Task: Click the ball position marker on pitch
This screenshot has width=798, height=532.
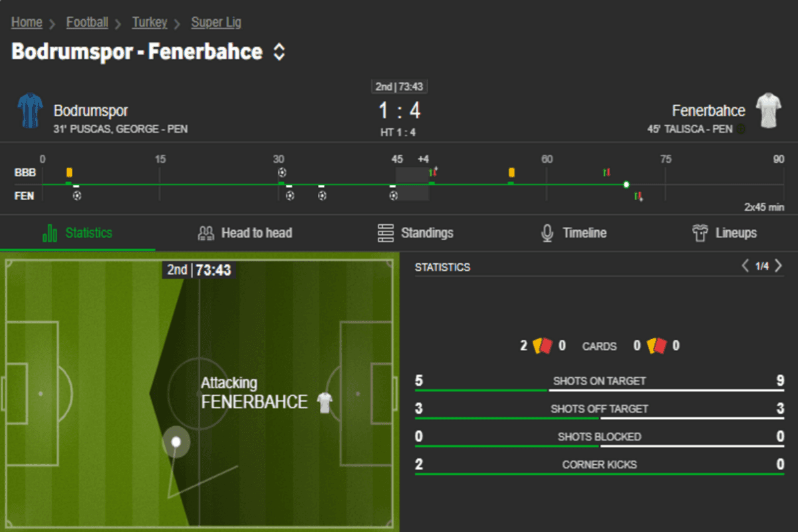Action: [176, 442]
